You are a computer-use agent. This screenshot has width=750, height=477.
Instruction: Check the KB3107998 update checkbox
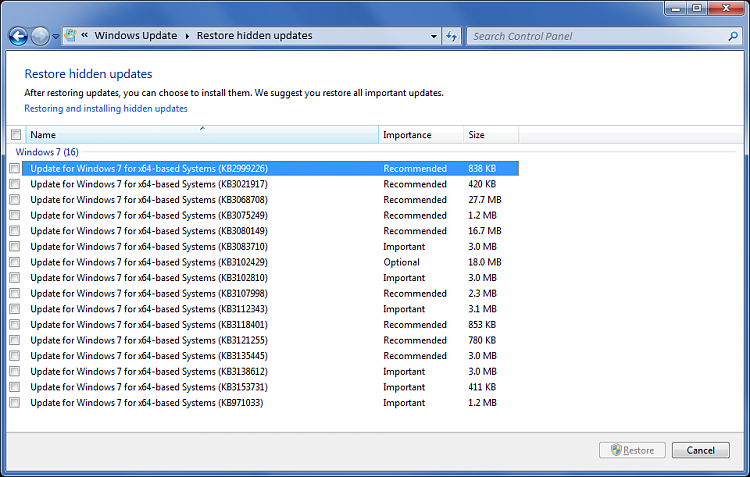pyautogui.click(x=15, y=293)
